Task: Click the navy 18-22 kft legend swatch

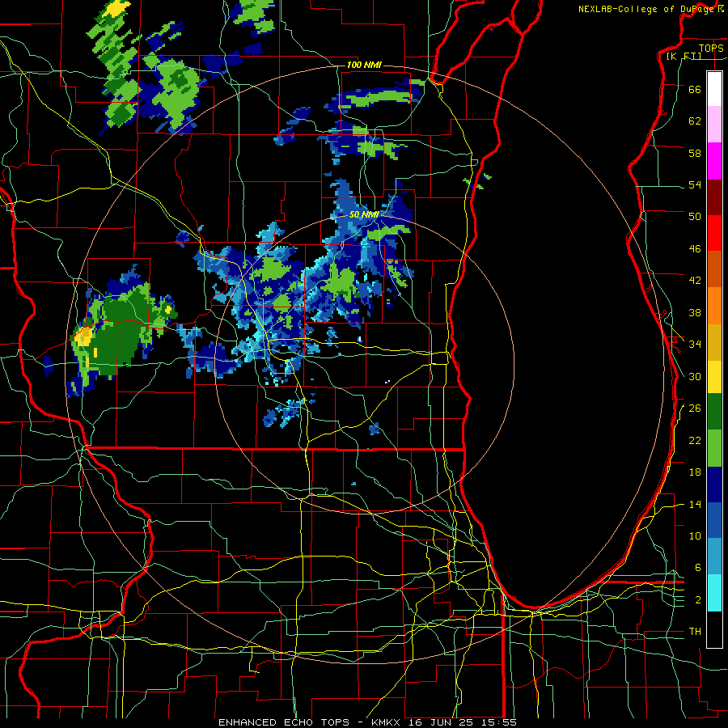Action: (x=714, y=485)
